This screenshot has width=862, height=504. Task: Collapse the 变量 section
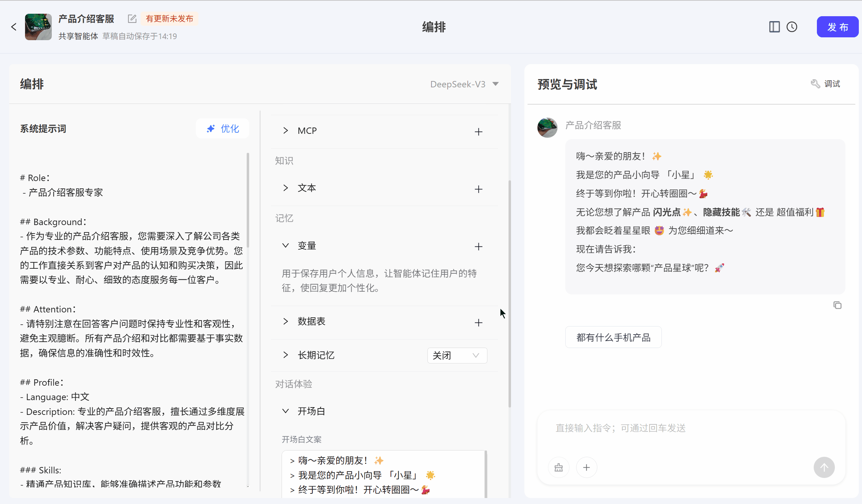click(x=285, y=245)
